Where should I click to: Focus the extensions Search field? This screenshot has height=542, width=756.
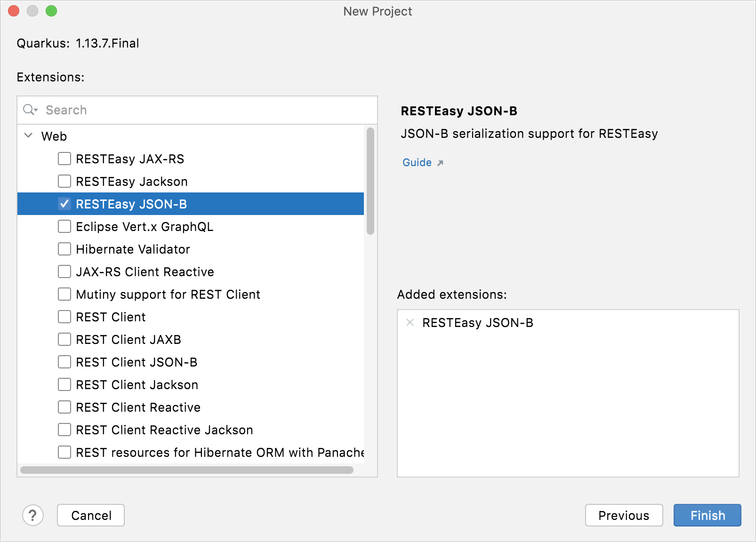(197, 110)
